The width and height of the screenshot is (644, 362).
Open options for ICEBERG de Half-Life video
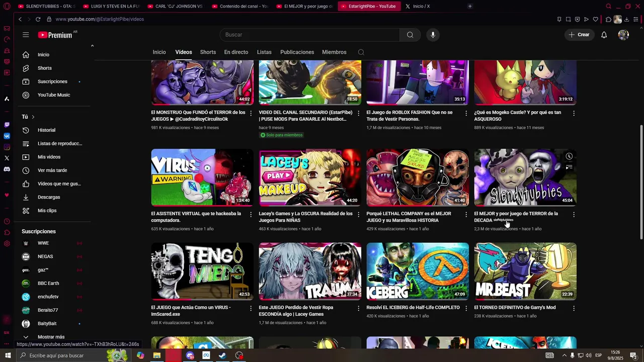point(466,308)
